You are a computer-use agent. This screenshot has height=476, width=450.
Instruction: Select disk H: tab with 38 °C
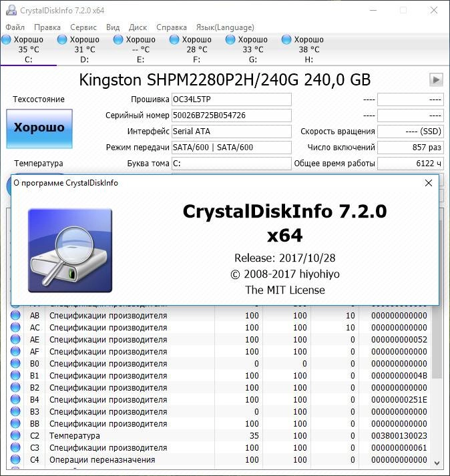[308, 49]
